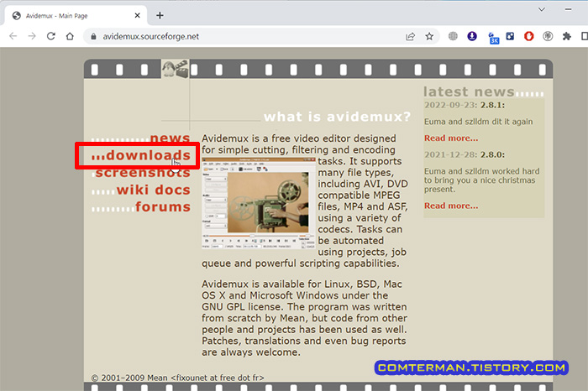Viewport: 588px width, 391px height.
Task: Open the gray circular extension icon
Action: click(548, 36)
